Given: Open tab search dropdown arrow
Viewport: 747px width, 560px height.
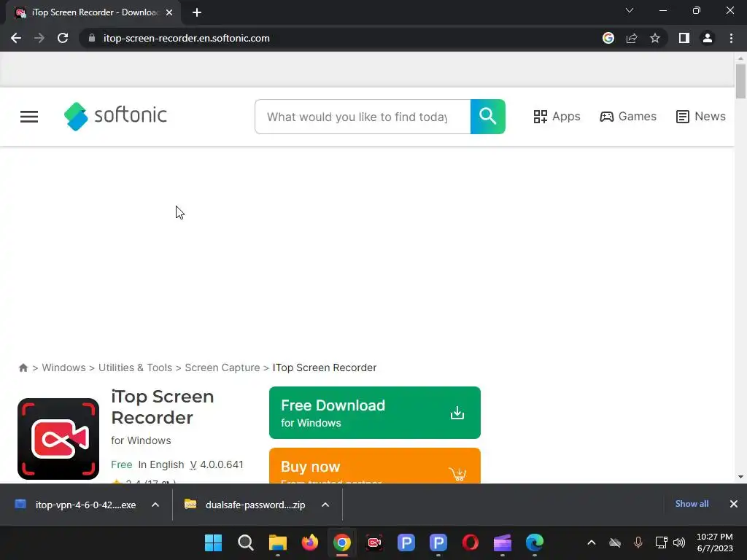Looking at the screenshot, I should coord(630,10).
